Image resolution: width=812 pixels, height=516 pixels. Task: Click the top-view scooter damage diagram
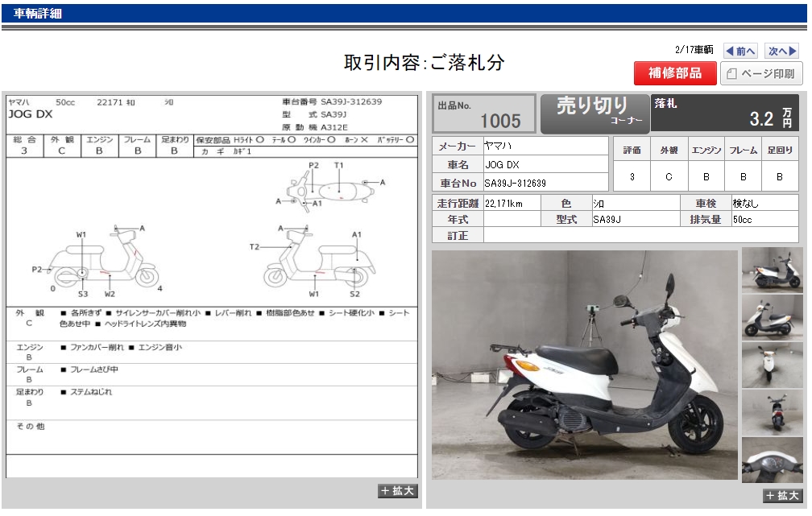click(330, 186)
